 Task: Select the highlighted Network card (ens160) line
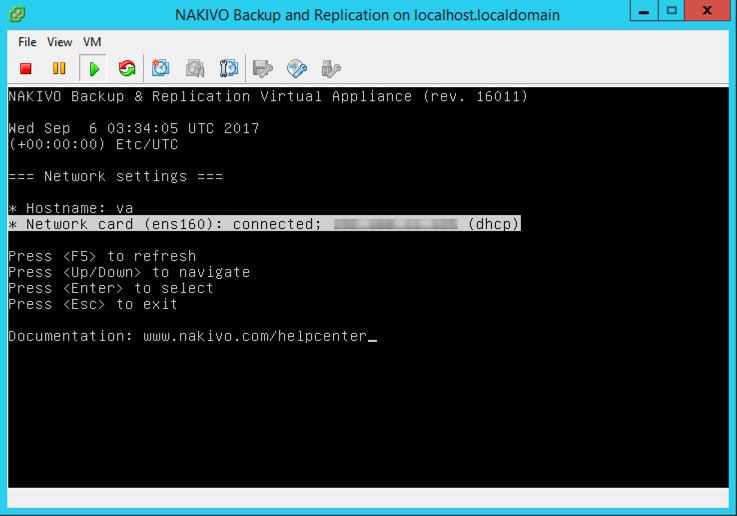tap(264, 224)
